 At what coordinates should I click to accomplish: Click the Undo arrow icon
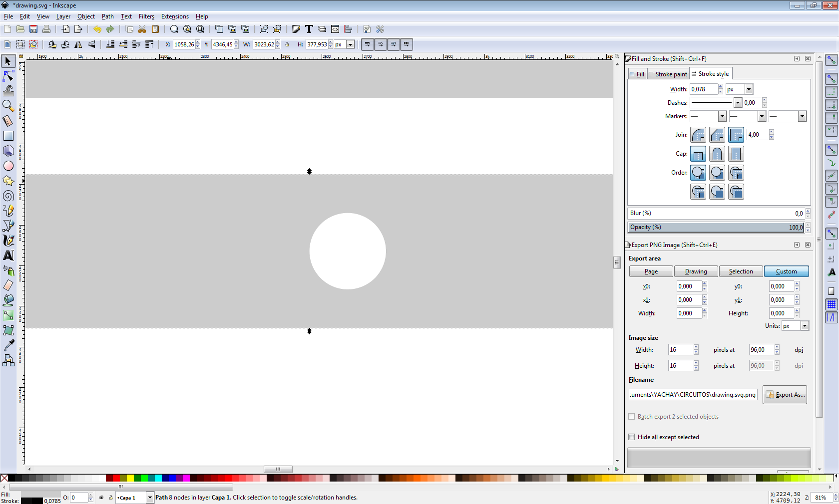tap(97, 29)
